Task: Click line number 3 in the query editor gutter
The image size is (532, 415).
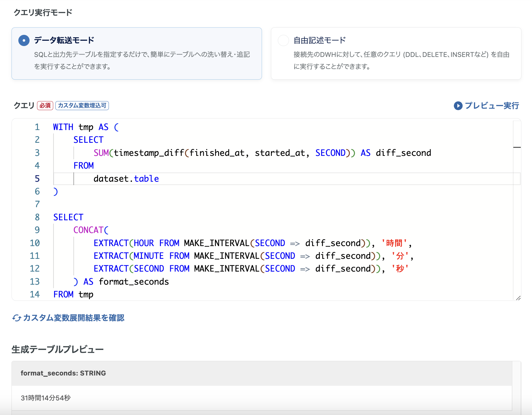Action: point(37,153)
